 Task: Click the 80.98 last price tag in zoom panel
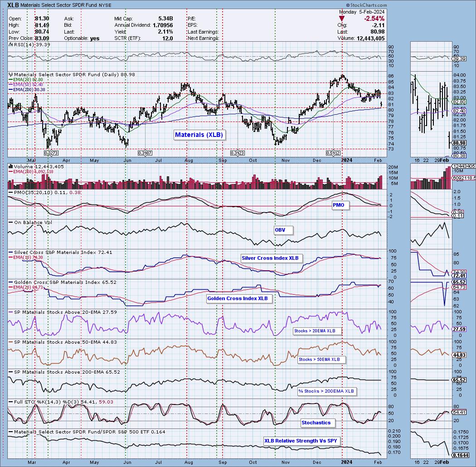pyautogui.click(x=459, y=143)
